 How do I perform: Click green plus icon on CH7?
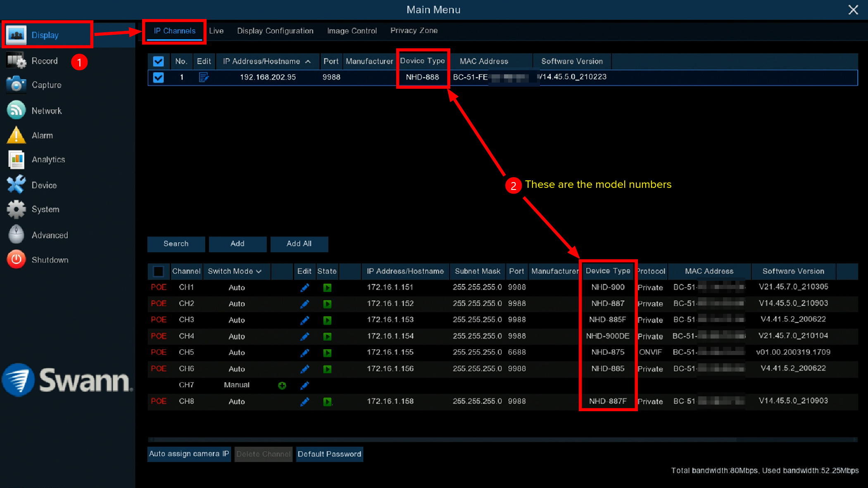coord(282,385)
